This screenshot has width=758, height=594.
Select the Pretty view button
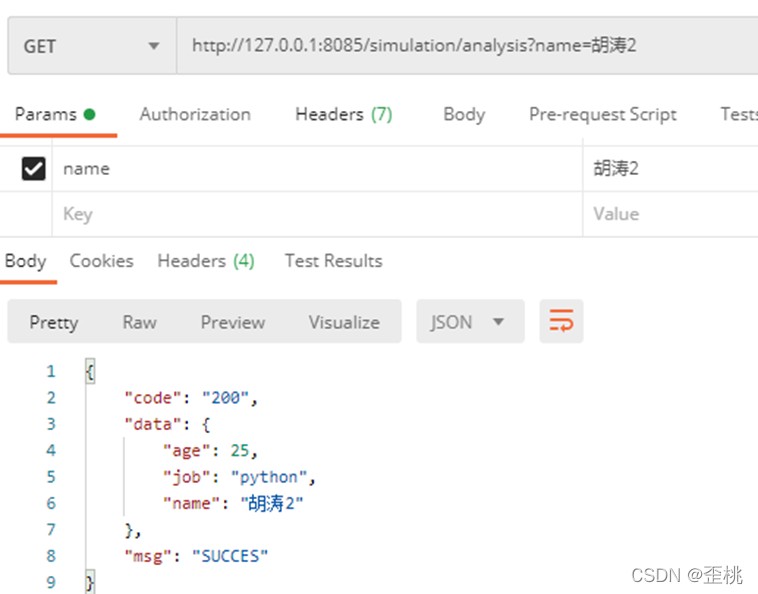click(x=54, y=322)
